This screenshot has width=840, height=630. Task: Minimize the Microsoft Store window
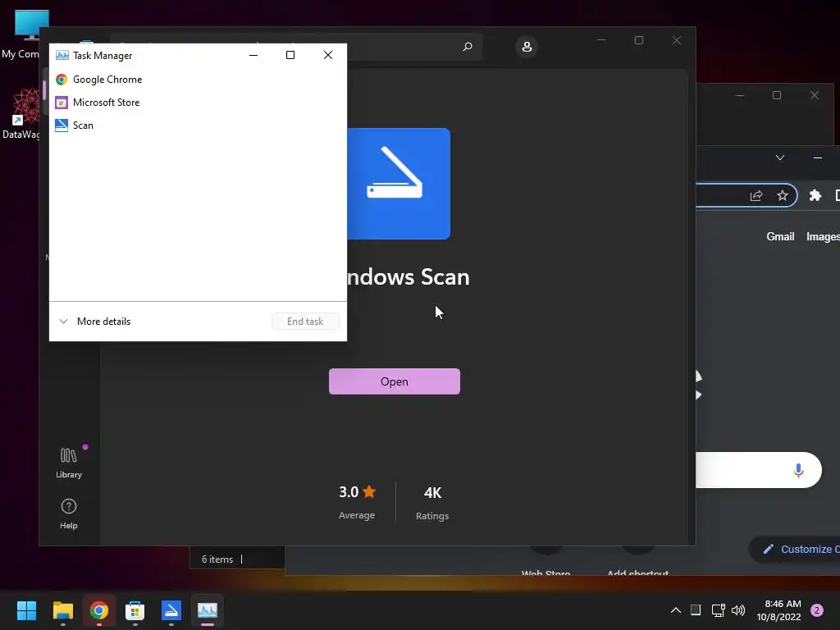(601, 40)
